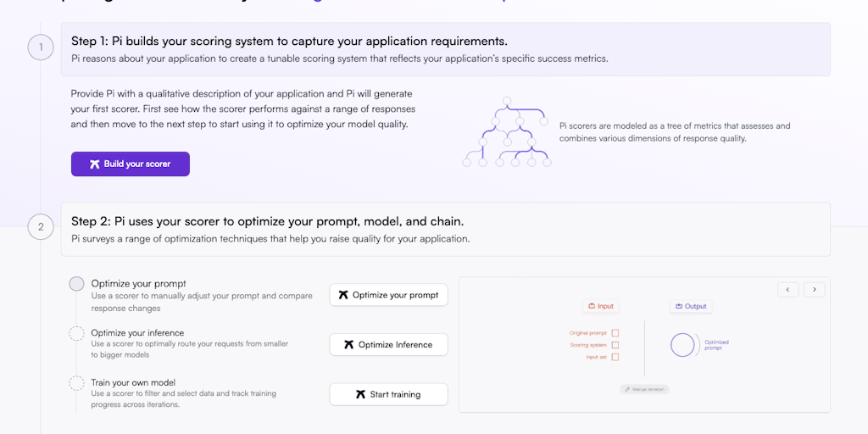
Task: Click the Step 1 number circle
Action: pyautogui.click(x=41, y=47)
